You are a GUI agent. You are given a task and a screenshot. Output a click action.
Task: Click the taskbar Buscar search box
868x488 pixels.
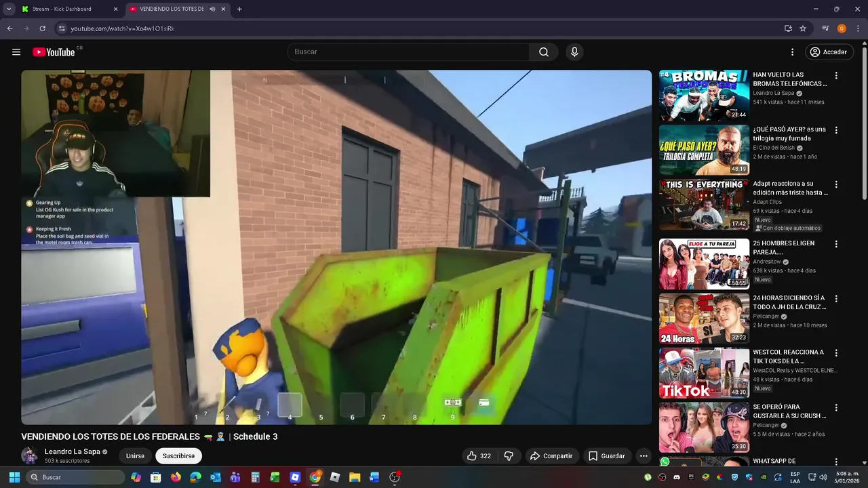[x=75, y=477]
